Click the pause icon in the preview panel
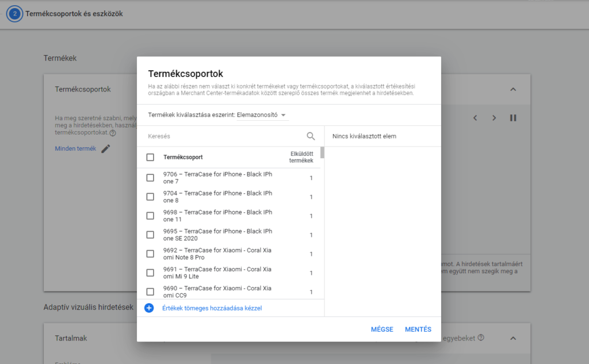 (x=513, y=118)
